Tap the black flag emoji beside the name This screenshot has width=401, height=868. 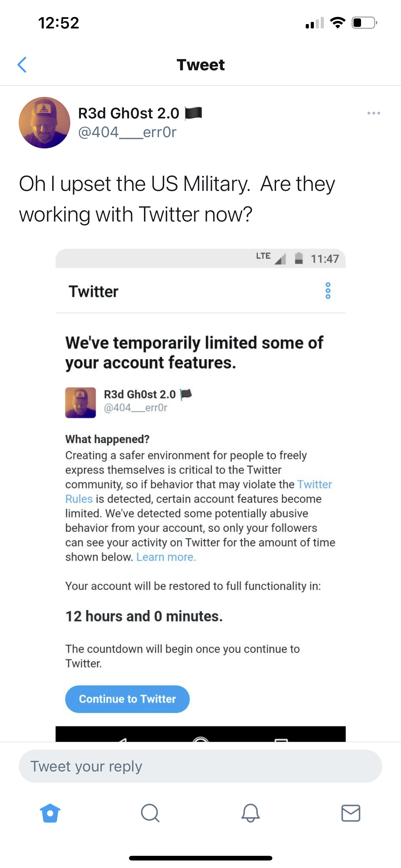coord(193,113)
